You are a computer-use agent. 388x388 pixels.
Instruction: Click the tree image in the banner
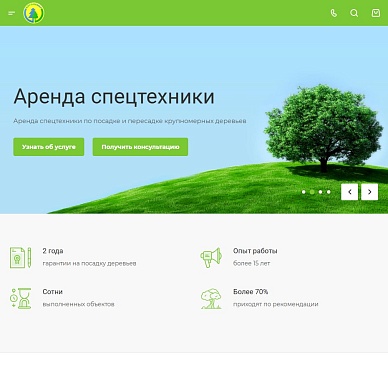323,128
